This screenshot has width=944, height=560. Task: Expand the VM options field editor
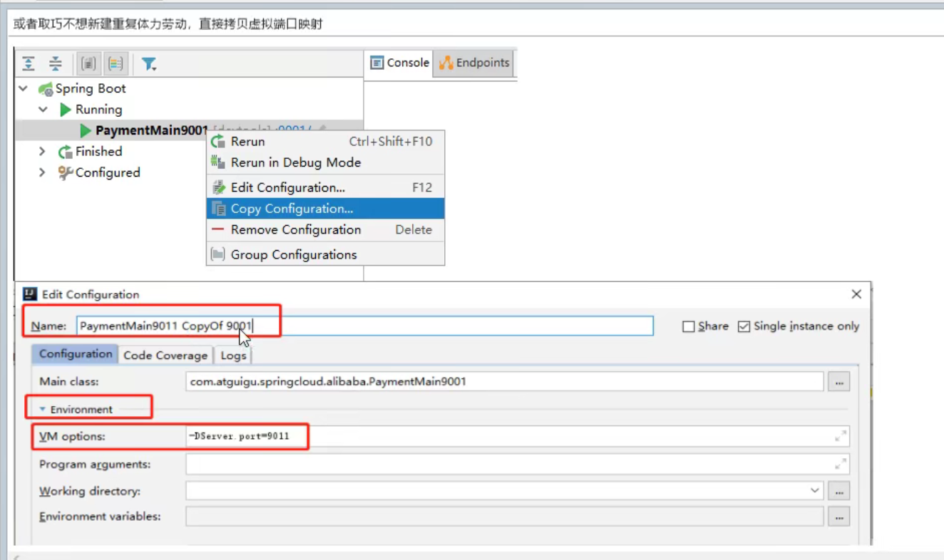click(x=841, y=437)
